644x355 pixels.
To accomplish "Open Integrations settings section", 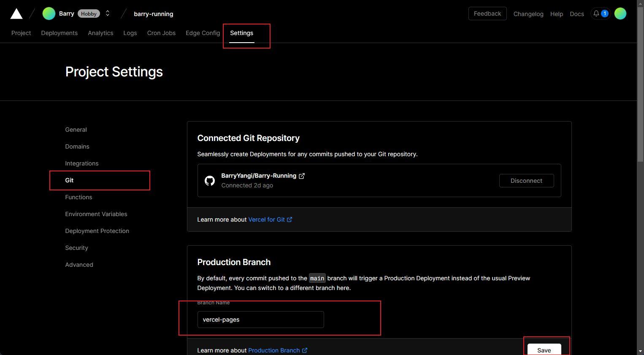I will (82, 163).
